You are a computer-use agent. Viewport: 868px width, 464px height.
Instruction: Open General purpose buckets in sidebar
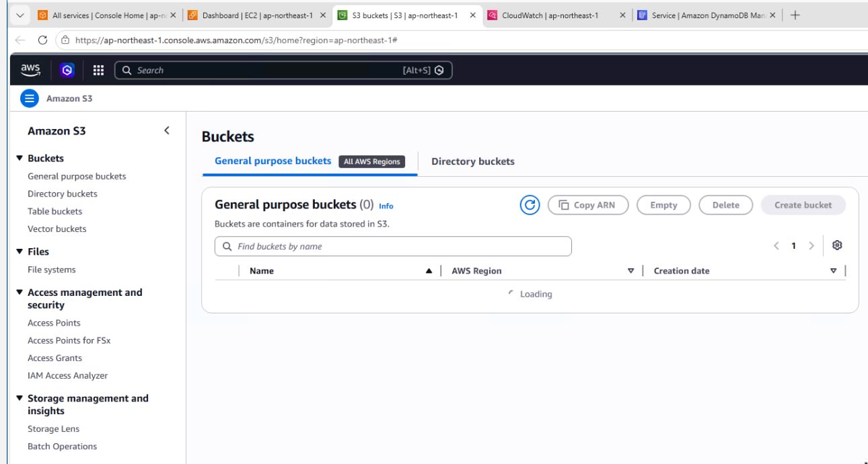77,176
